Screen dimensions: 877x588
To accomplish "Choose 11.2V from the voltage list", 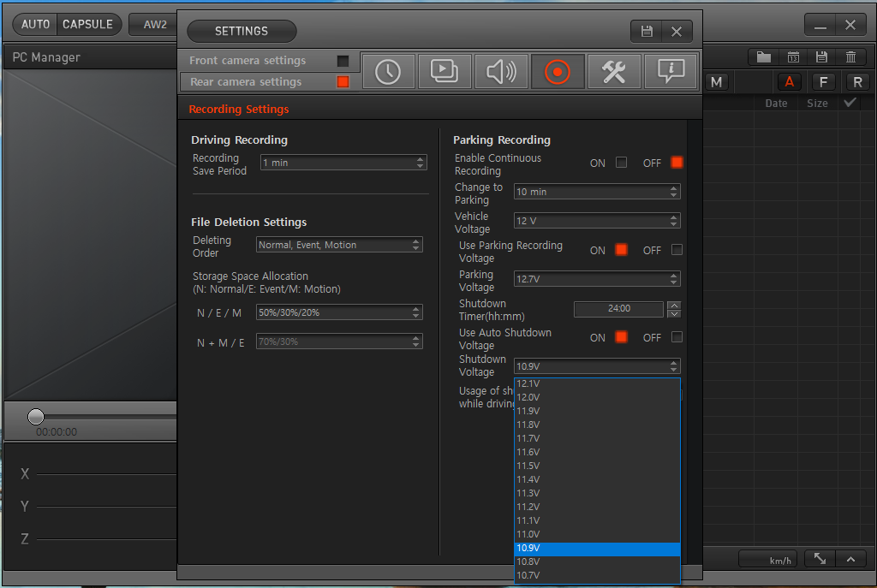I will click(x=597, y=507).
